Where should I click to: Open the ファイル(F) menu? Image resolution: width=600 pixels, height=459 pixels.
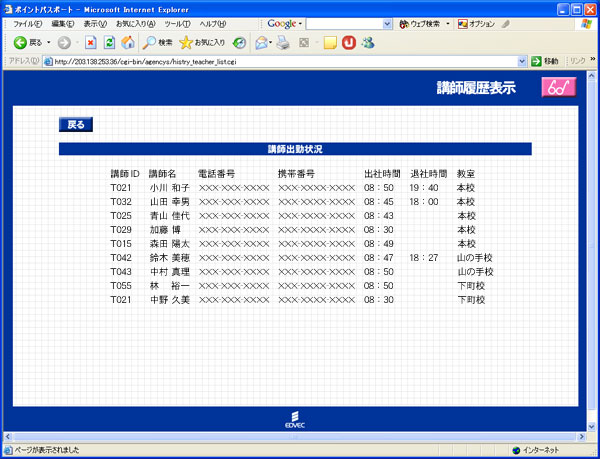pyautogui.click(x=27, y=23)
